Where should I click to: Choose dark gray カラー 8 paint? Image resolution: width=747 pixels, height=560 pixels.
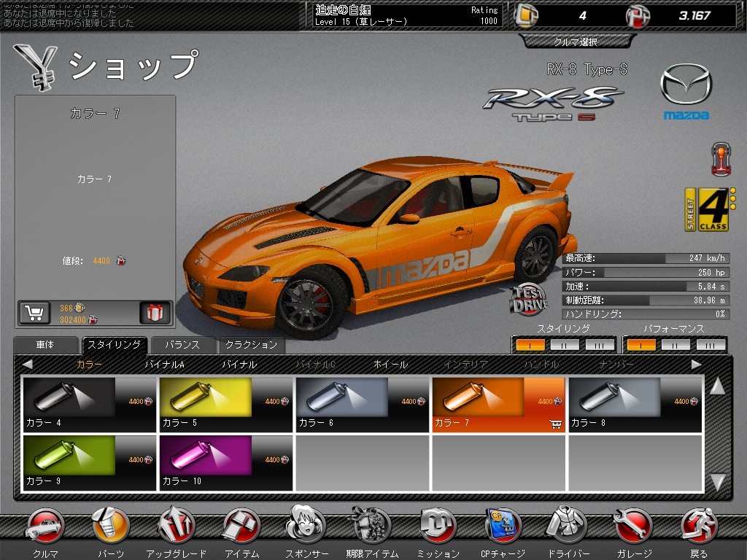635,405
